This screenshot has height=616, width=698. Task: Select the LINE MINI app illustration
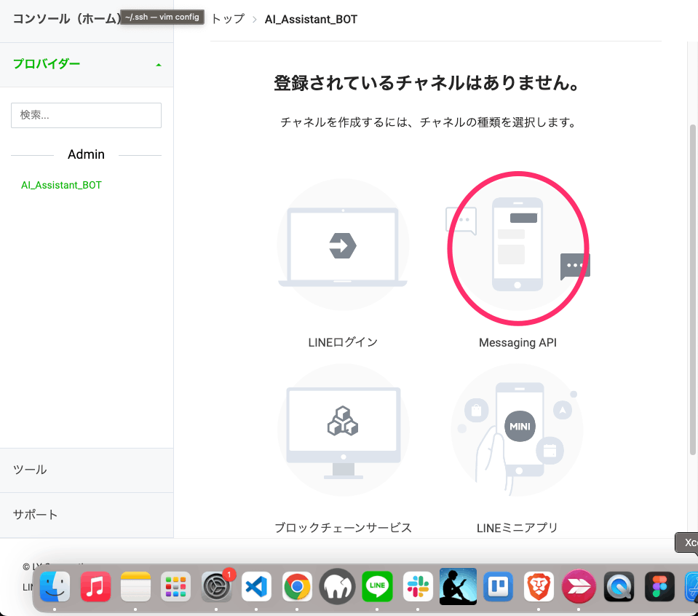[517, 430]
